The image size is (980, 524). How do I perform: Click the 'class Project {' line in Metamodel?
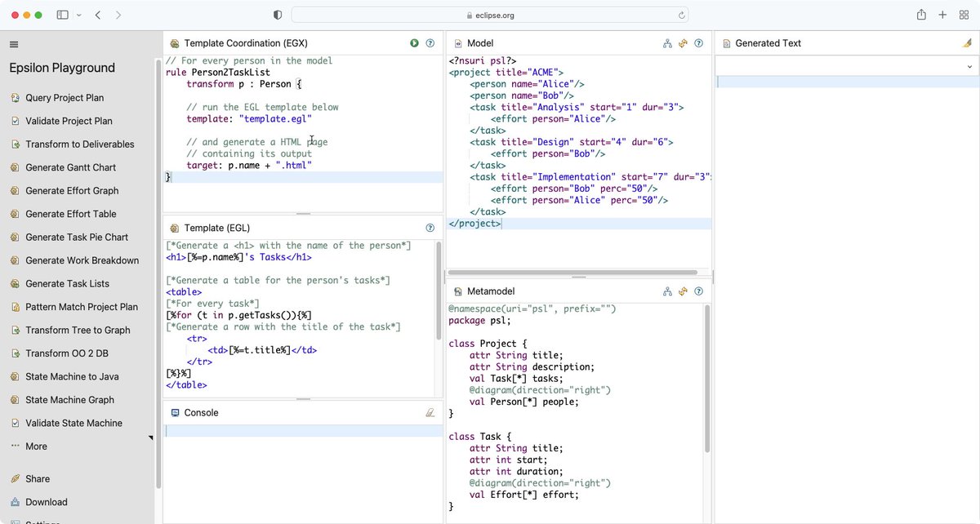(488, 344)
